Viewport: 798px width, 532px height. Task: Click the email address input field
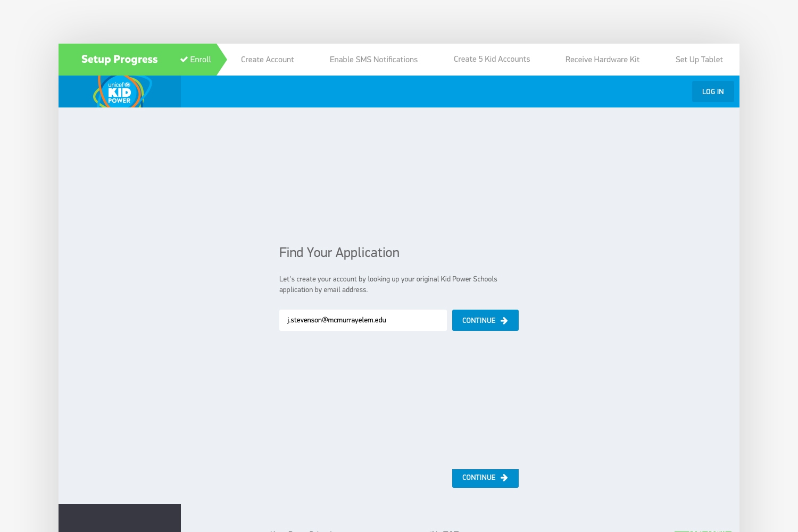[363, 320]
